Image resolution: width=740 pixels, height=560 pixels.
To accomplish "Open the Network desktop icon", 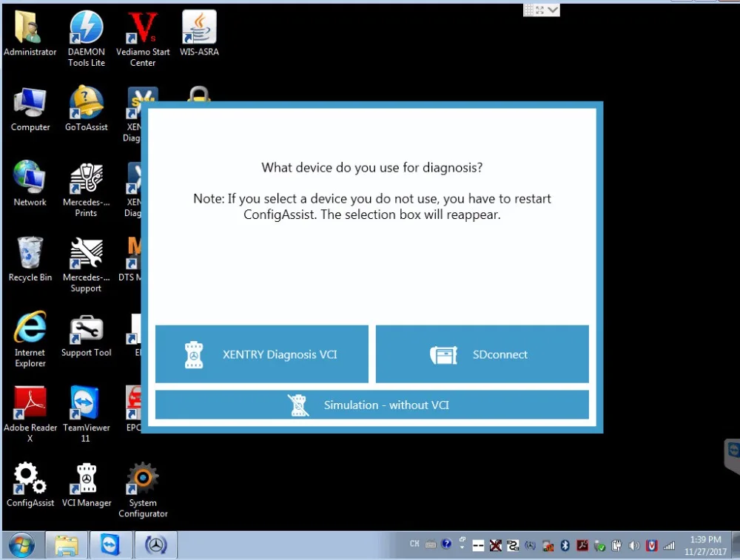I will [x=30, y=184].
